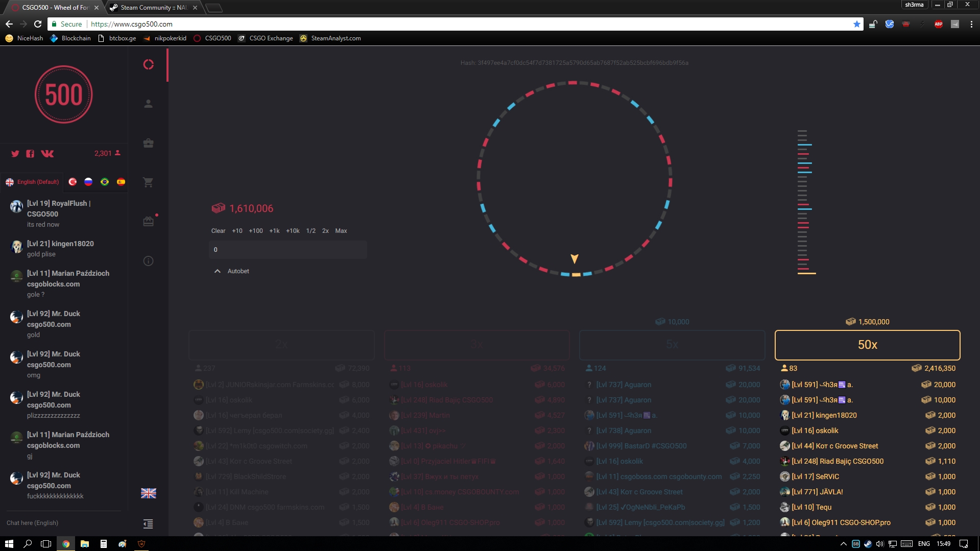Click the Facebook icon above the chat
The height and width of the screenshot is (551, 980).
[30, 154]
